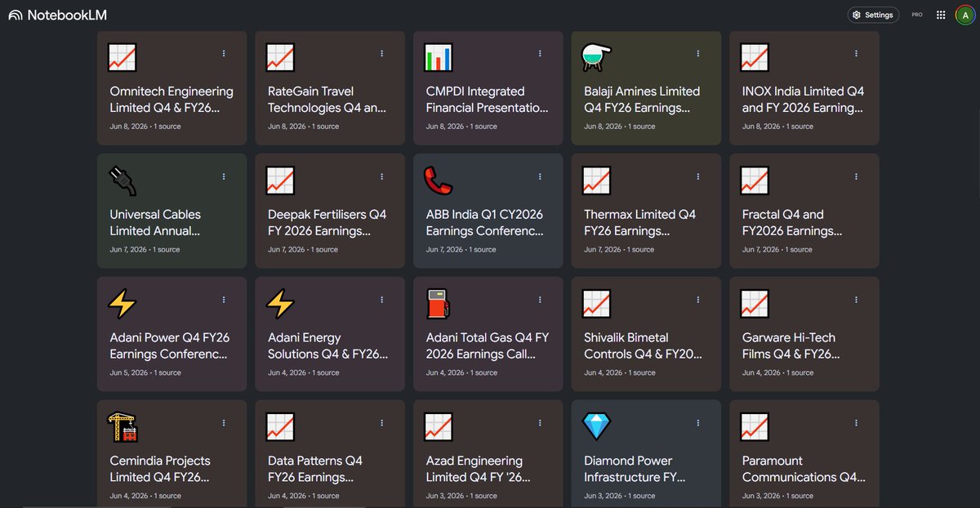The height and width of the screenshot is (508, 980).
Task: Click Adani Power 'Jun 5, 2026 · 1 source' text
Action: click(x=145, y=372)
